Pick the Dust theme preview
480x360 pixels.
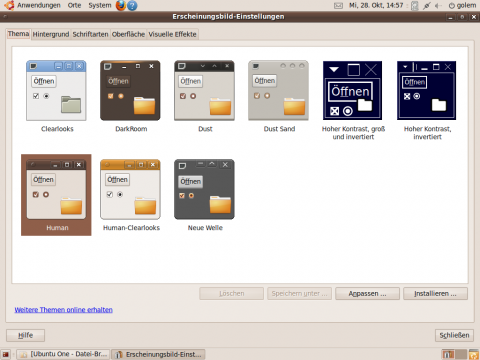(x=204, y=91)
